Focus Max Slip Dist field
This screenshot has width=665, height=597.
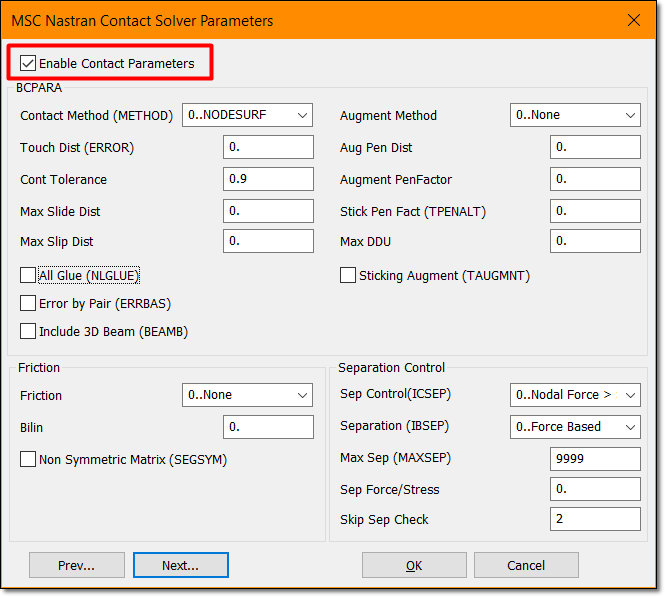(268, 241)
